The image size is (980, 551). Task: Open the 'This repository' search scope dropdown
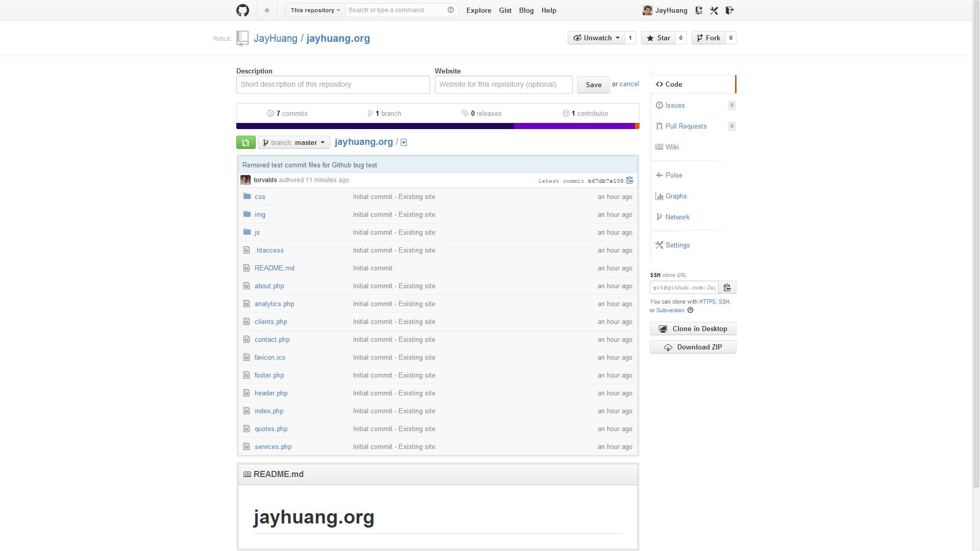pyautogui.click(x=315, y=10)
